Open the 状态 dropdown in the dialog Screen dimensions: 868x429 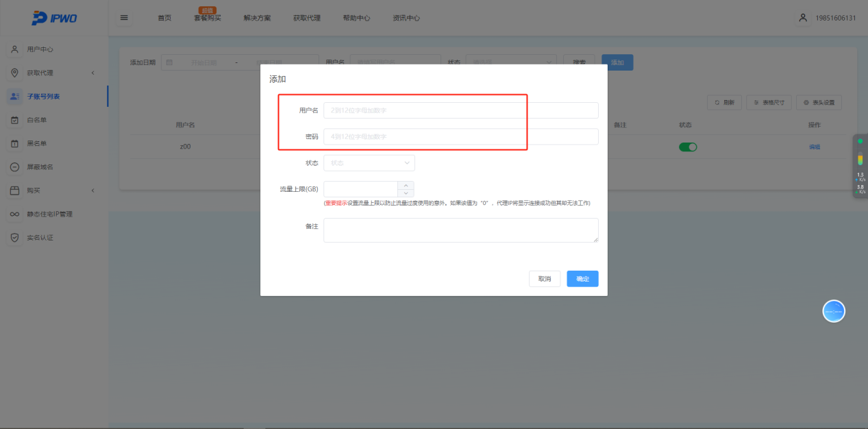(x=369, y=163)
